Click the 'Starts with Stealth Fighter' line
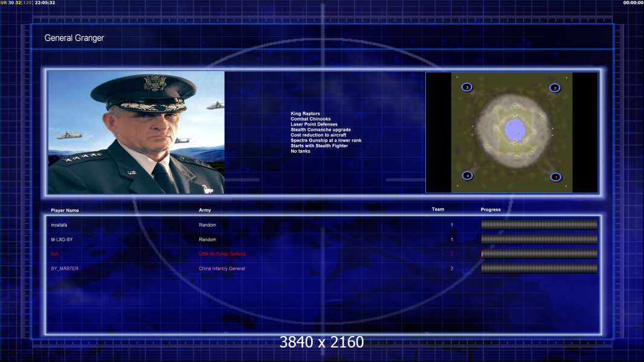 pos(319,145)
